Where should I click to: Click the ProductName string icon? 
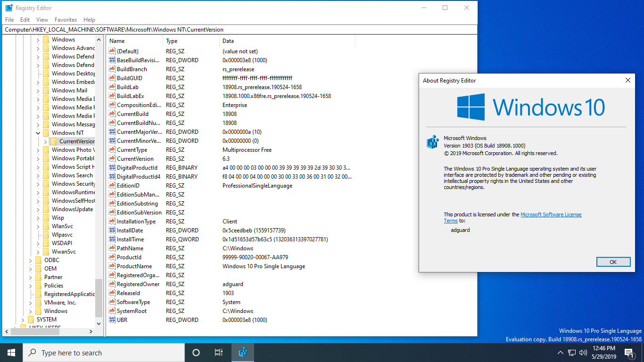pyautogui.click(x=112, y=266)
